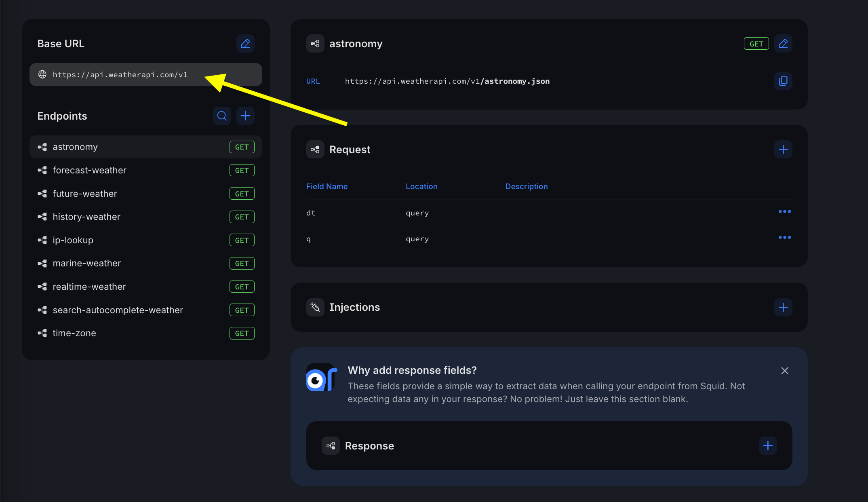Click the Field Name column header
This screenshot has height=502, width=868.
327,187
